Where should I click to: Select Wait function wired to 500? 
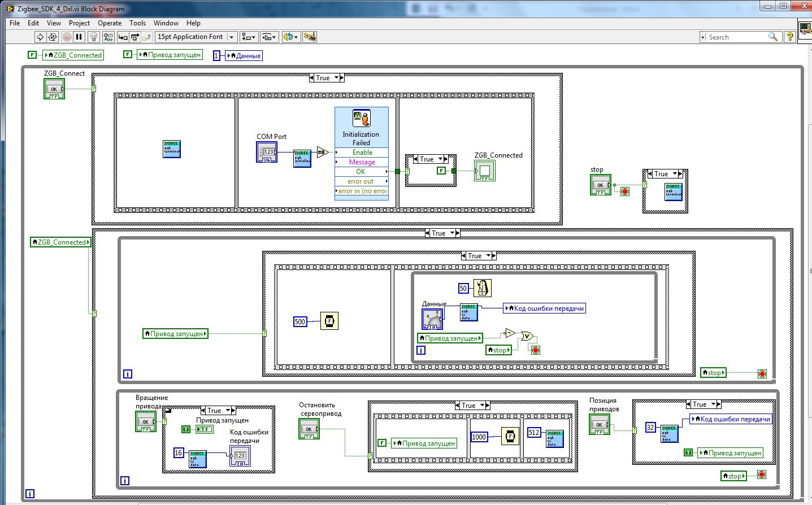(329, 321)
